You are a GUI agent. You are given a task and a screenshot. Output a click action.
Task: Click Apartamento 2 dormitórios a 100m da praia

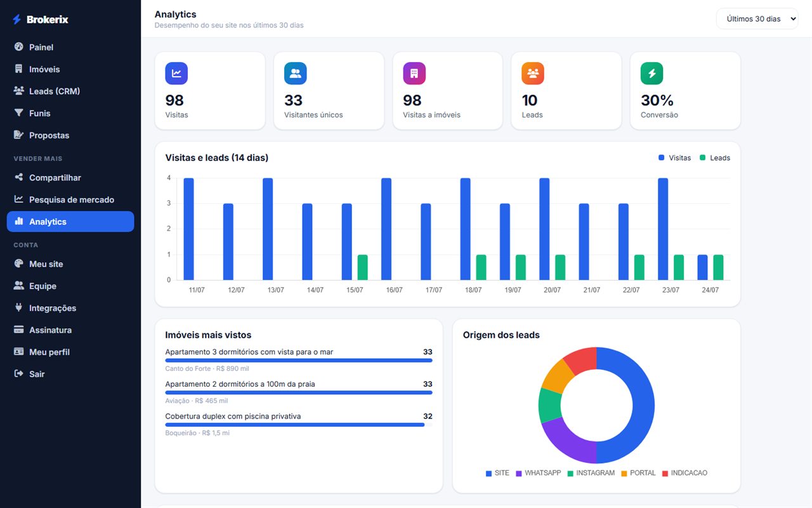(240, 384)
